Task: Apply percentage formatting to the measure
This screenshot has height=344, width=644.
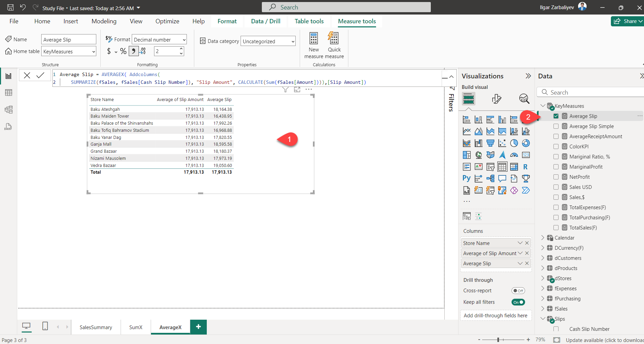Action: pyautogui.click(x=123, y=51)
